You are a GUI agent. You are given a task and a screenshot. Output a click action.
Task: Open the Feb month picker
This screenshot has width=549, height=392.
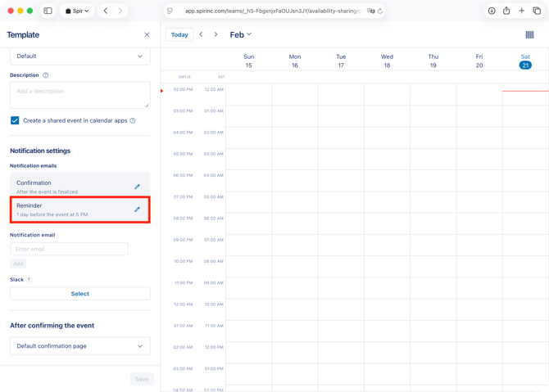coord(240,34)
